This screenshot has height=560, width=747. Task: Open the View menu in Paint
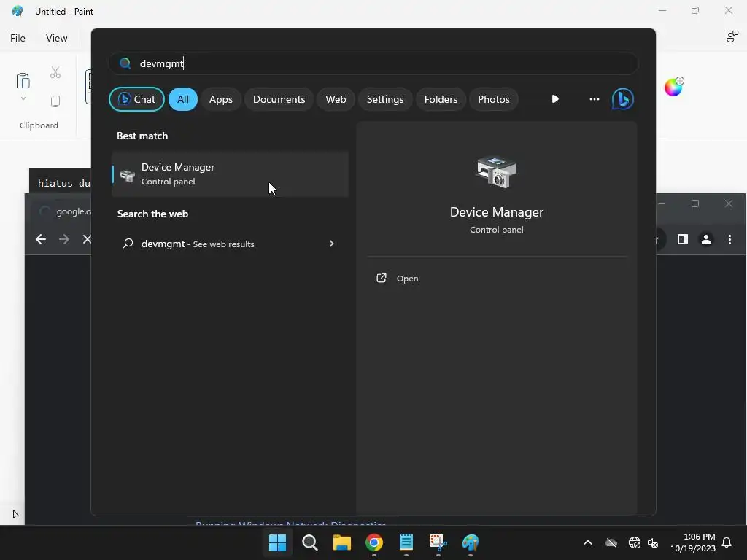pyautogui.click(x=56, y=38)
